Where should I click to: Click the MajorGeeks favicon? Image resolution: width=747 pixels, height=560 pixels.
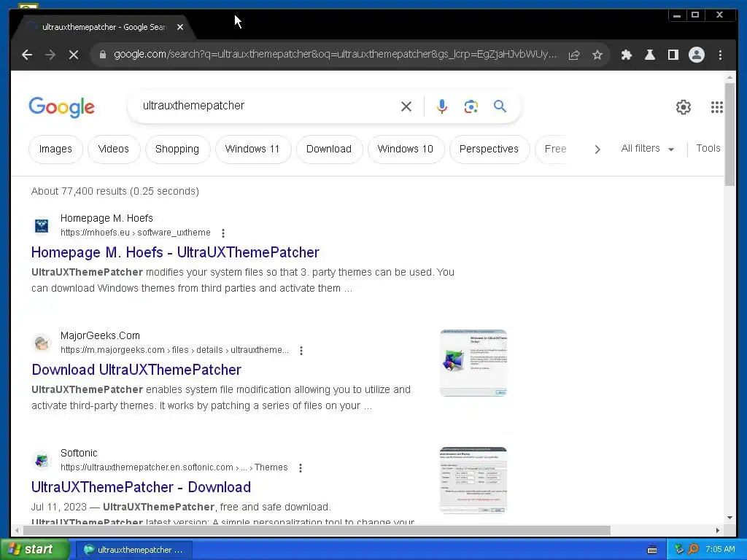pos(42,343)
